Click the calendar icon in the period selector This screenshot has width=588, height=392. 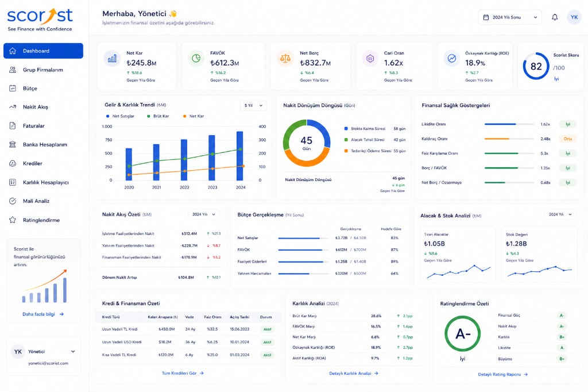[x=486, y=17]
